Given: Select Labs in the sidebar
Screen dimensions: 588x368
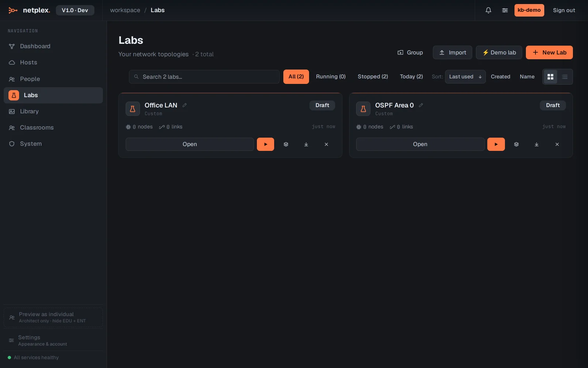Looking at the screenshot, I should point(53,95).
